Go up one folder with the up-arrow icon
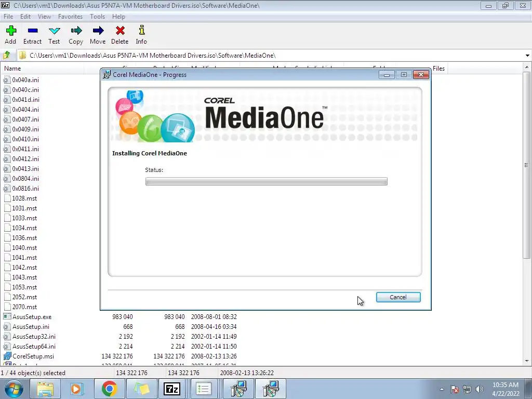The width and height of the screenshot is (532, 399). coord(6,55)
